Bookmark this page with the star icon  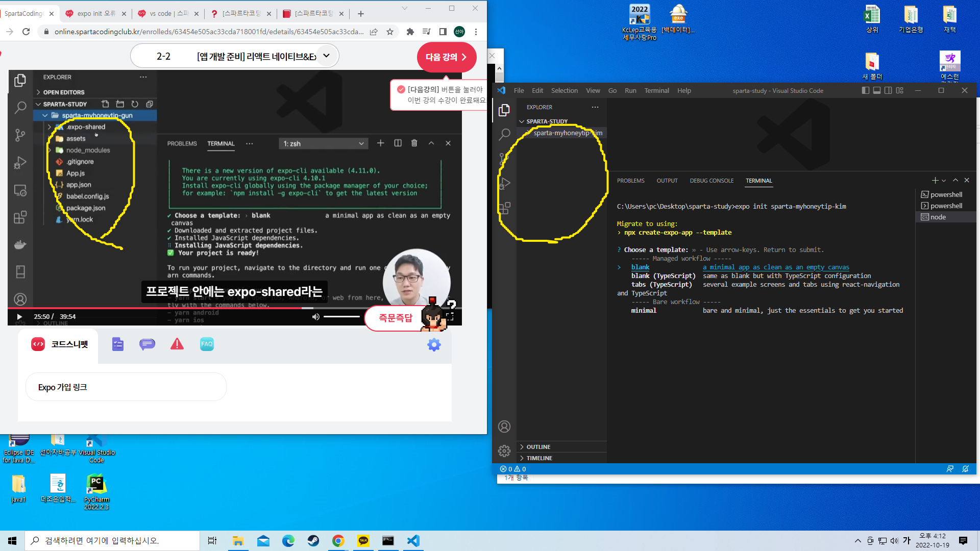tap(390, 32)
